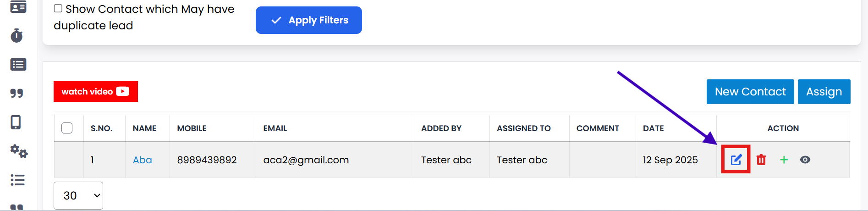868x211 pixels.
Task: Open the gears settings sidebar icon
Action: [x=19, y=151]
